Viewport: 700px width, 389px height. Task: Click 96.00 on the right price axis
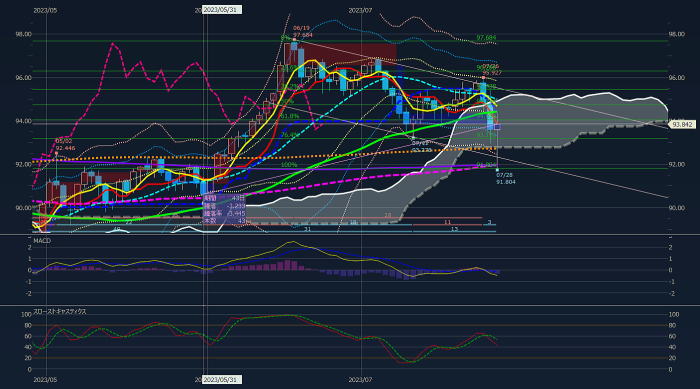pyautogui.click(x=677, y=78)
